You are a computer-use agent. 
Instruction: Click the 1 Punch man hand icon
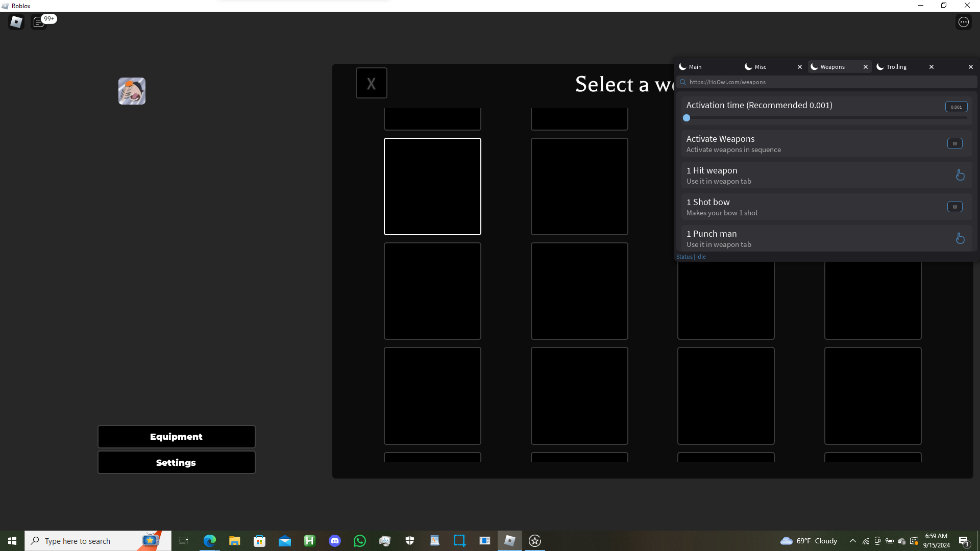click(x=960, y=238)
